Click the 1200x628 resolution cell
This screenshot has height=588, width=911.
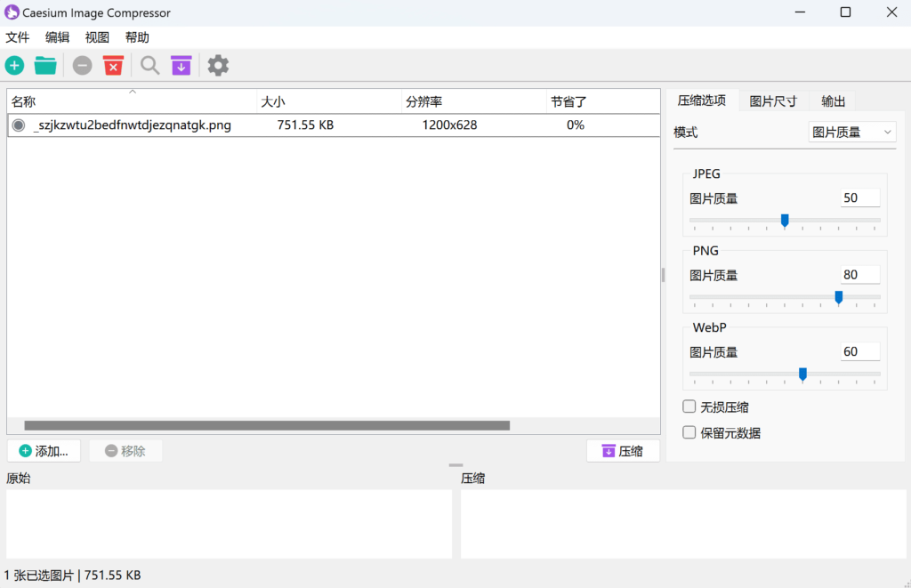tap(449, 125)
